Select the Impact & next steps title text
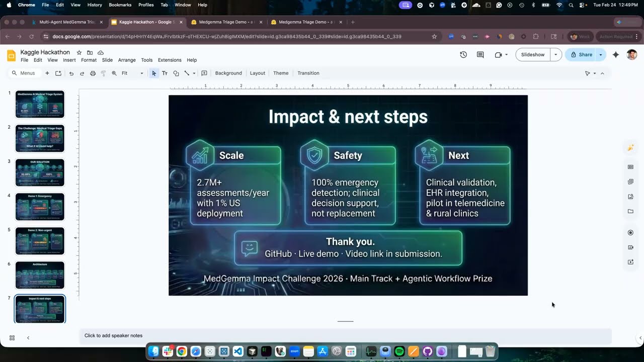644x362 pixels. [x=348, y=117]
